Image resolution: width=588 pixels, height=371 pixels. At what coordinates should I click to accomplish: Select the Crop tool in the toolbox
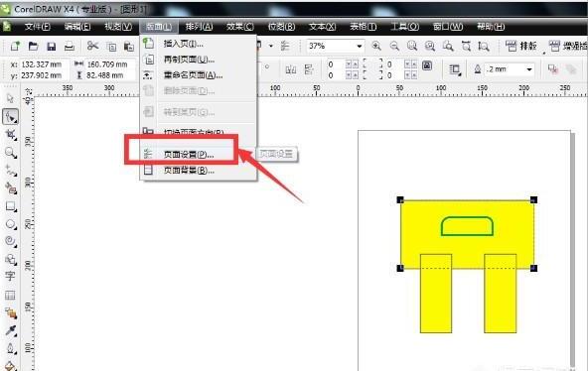(x=11, y=135)
